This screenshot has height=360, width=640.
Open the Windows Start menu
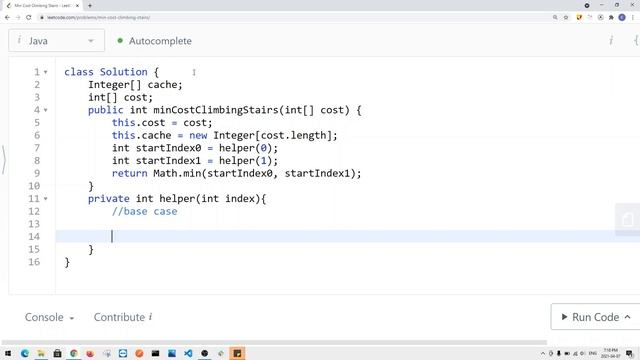pos(8,353)
